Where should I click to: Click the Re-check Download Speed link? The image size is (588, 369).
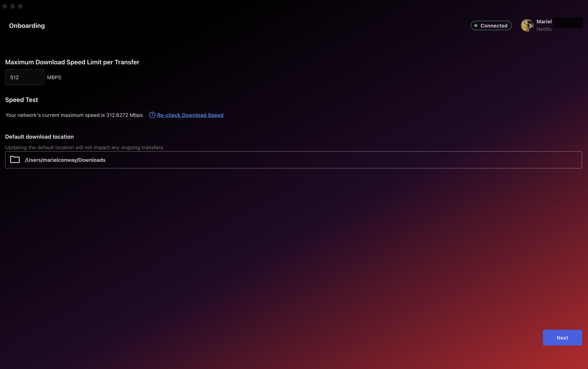[x=190, y=115]
